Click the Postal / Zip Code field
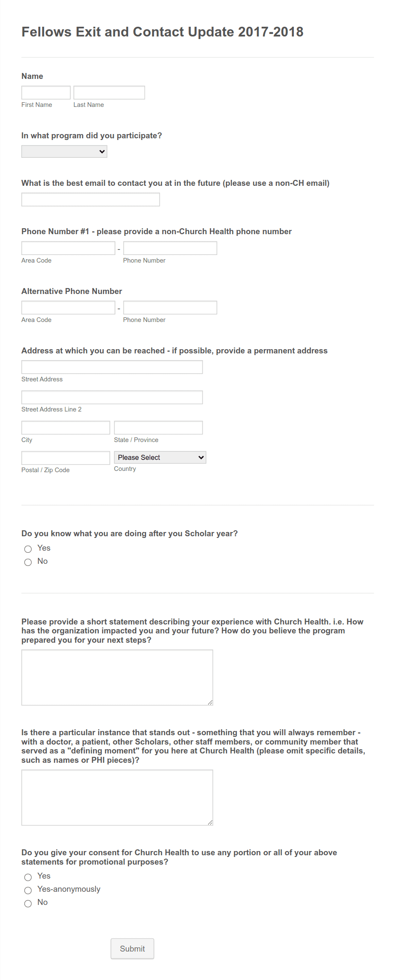395x980 pixels. [65, 457]
